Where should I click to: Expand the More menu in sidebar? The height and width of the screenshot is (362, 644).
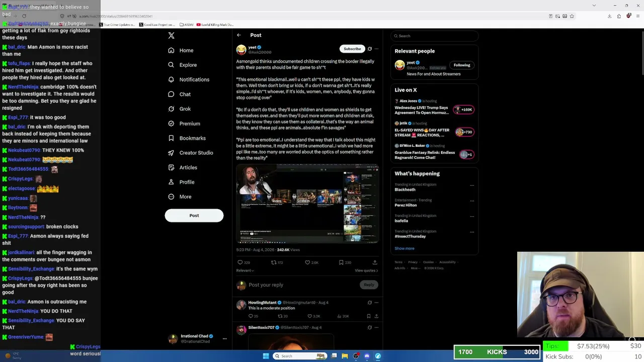pos(180,197)
